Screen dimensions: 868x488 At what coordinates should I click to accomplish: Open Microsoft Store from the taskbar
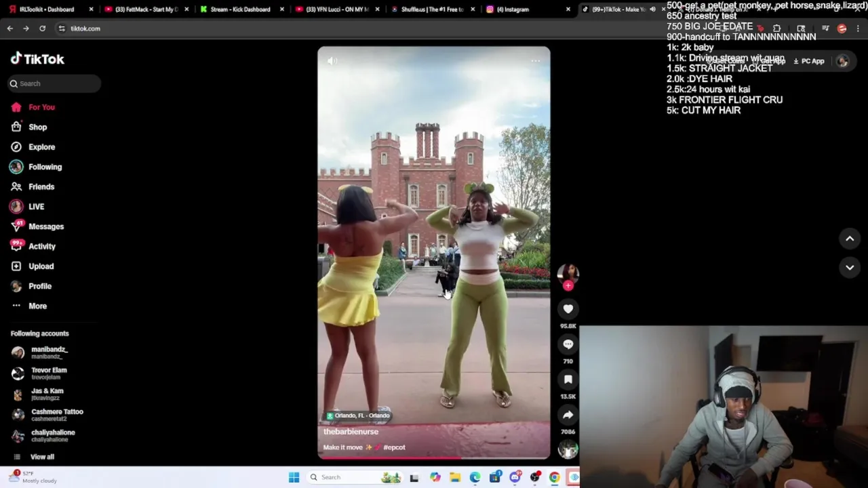(x=495, y=477)
